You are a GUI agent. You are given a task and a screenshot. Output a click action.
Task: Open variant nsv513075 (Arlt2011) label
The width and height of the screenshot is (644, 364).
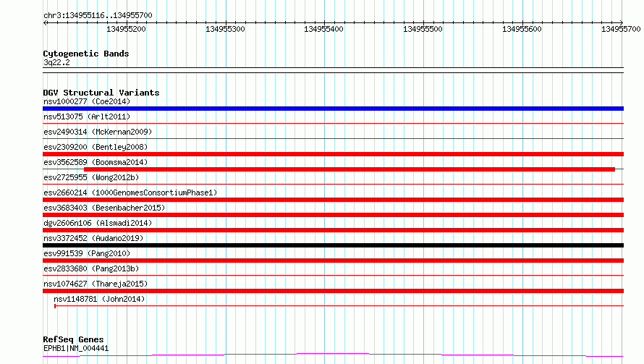coord(87,117)
